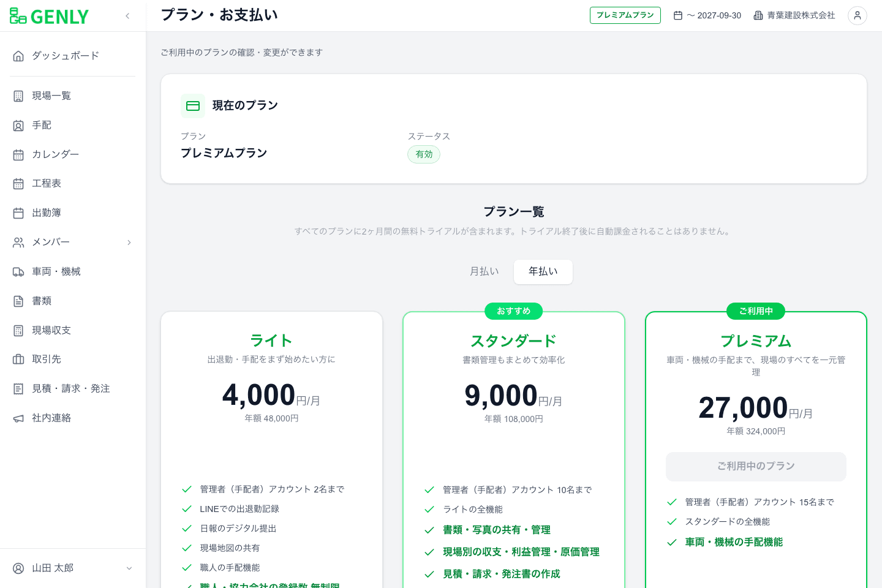Viewport: 882px width, 588px height.
Task: Click 年額 108,000円 text
Action: [514, 419]
